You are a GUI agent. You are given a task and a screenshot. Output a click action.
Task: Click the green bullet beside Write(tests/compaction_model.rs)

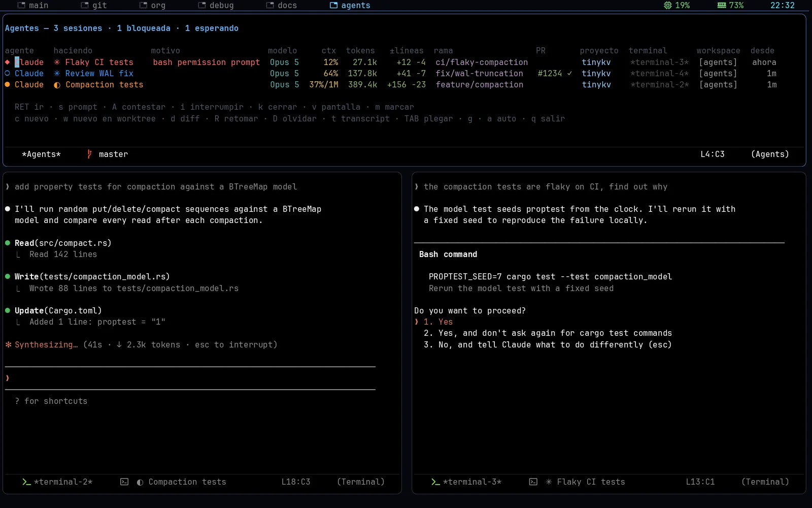tap(8, 276)
